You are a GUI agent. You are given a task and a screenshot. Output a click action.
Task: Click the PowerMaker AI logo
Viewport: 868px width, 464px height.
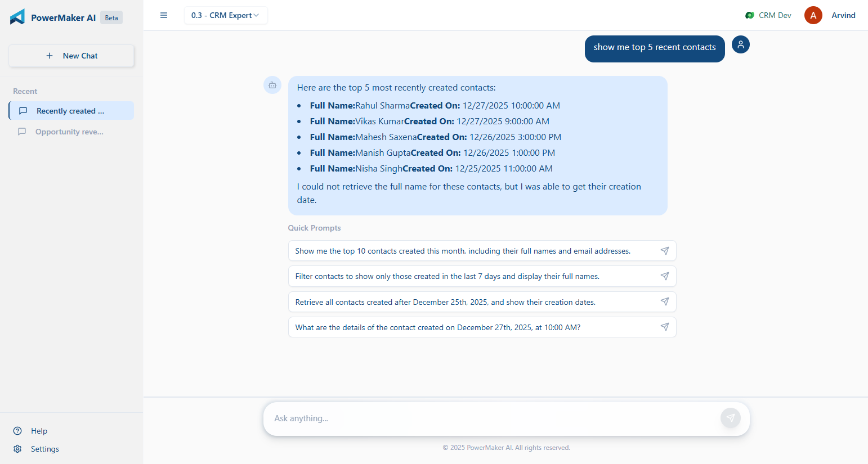(x=18, y=16)
